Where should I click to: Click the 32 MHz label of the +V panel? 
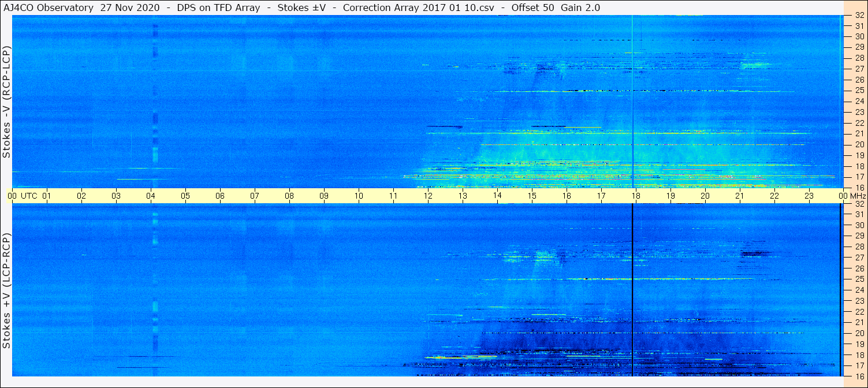(859, 204)
